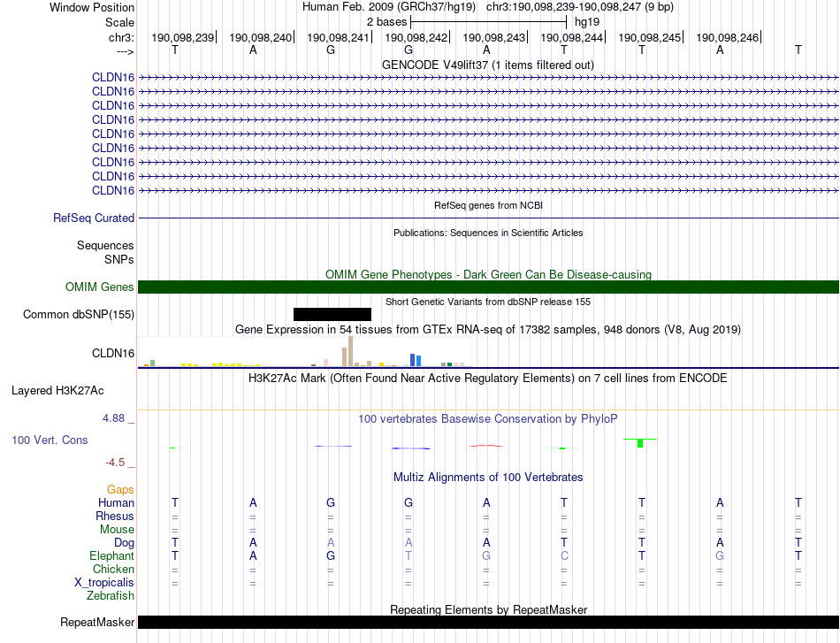Select the Layered H3K27Ac track label

57,391
